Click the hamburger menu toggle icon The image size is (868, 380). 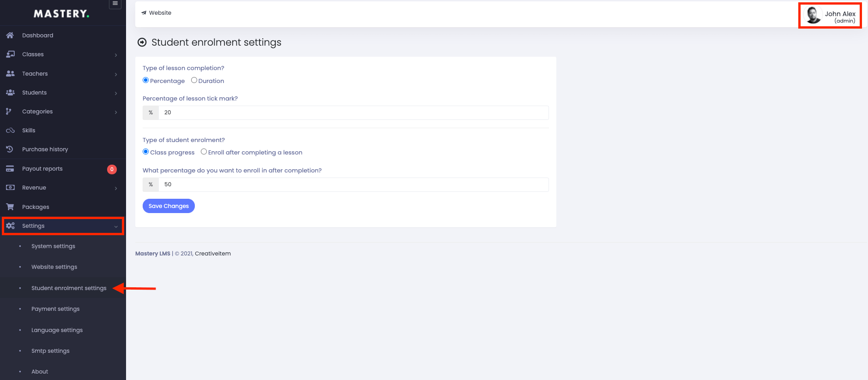tap(115, 4)
